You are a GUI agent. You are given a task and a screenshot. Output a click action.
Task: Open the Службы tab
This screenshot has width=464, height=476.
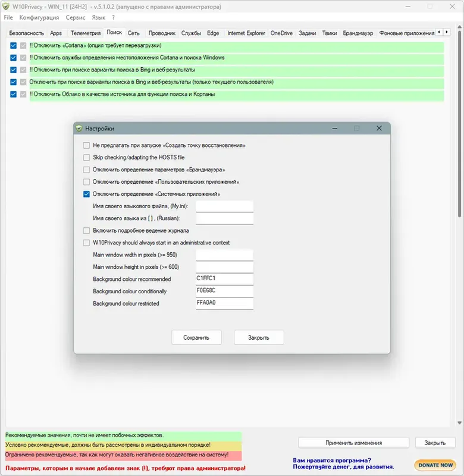[x=191, y=33]
